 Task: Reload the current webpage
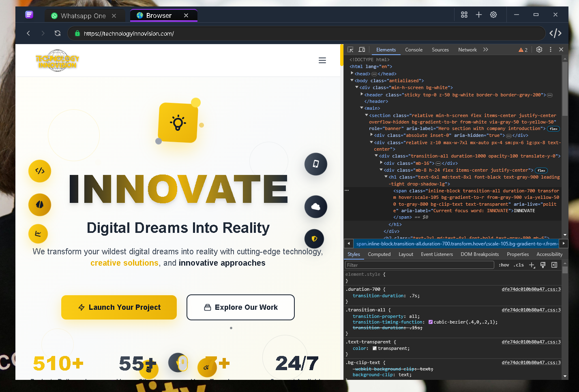click(57, 33)
